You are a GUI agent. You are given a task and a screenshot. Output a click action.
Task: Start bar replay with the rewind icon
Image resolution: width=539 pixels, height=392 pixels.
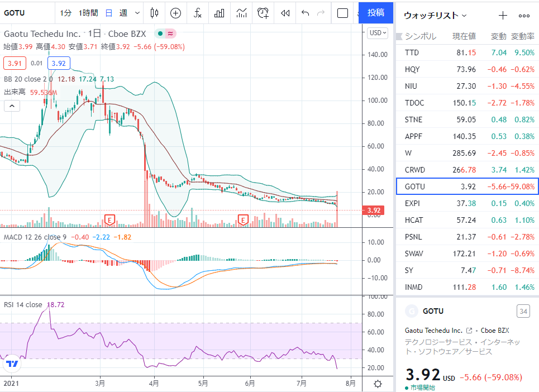285,13
